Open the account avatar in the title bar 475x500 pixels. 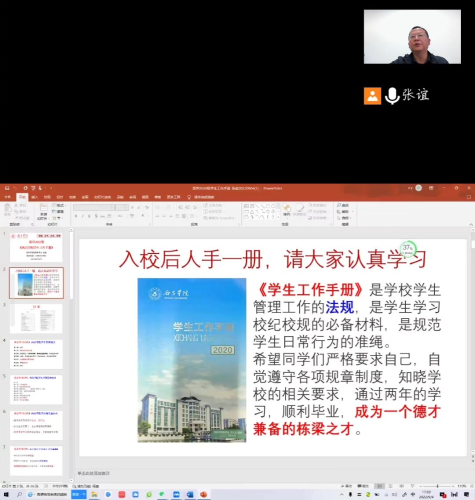418,188
